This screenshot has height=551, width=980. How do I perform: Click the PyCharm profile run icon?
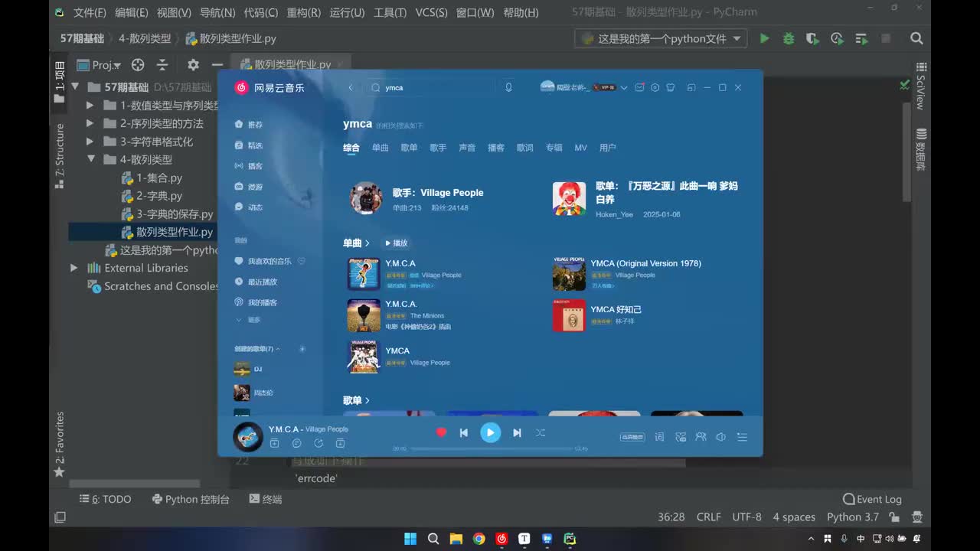click(837, 38)
